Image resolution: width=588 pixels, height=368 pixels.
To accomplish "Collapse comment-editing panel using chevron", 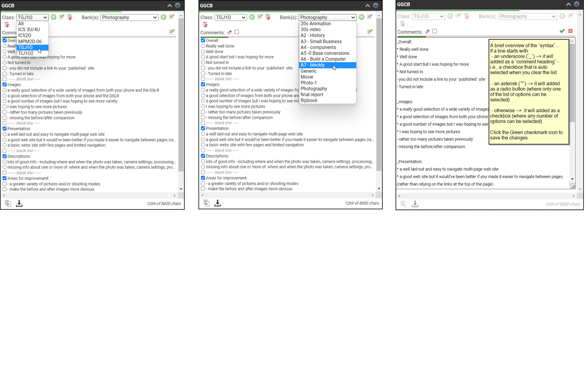I will pyautogui.click(x=569, y=5).
